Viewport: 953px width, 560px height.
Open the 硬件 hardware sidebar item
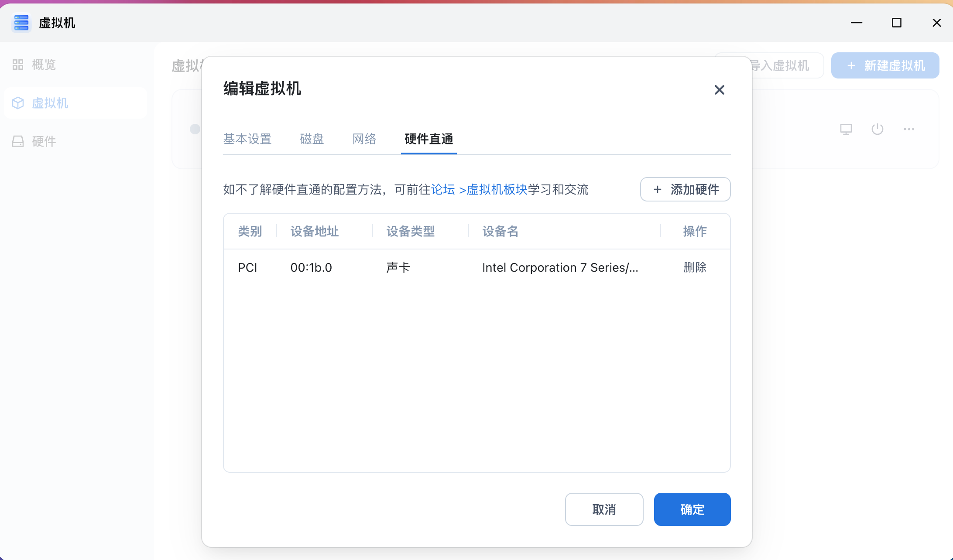pyautogui.click(x=44, y=141)
